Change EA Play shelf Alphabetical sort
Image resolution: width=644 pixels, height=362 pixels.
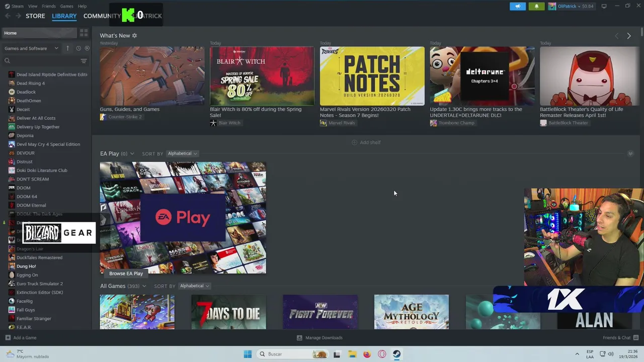[x=183, y=153]
